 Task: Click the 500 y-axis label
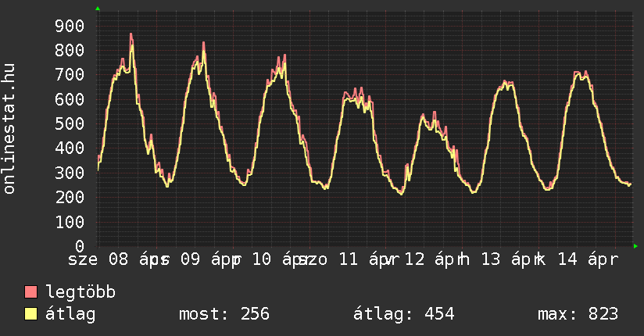[70, 123]
